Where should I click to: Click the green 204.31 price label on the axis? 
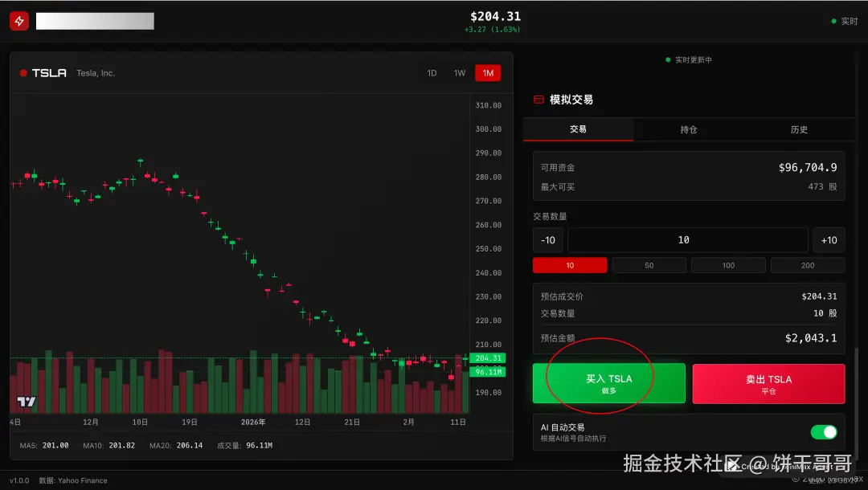[x=488, y=357]
